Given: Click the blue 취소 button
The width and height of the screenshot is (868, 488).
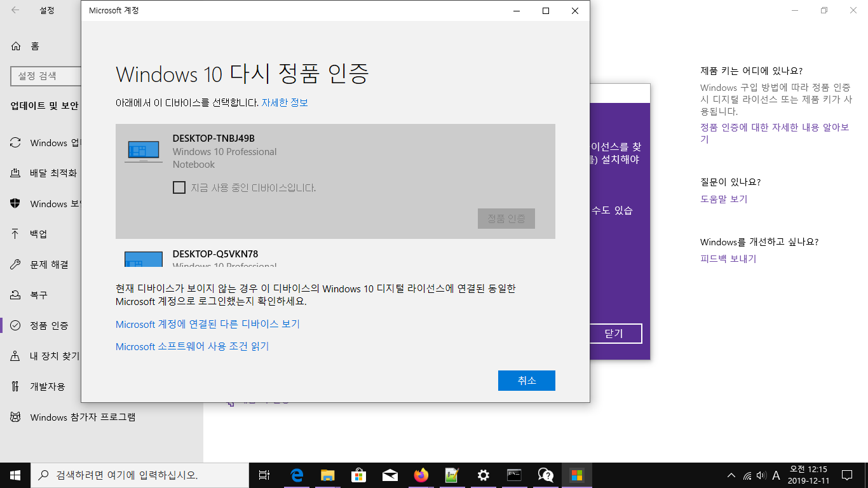Looking at the screenshot, I should coord(527,381).
